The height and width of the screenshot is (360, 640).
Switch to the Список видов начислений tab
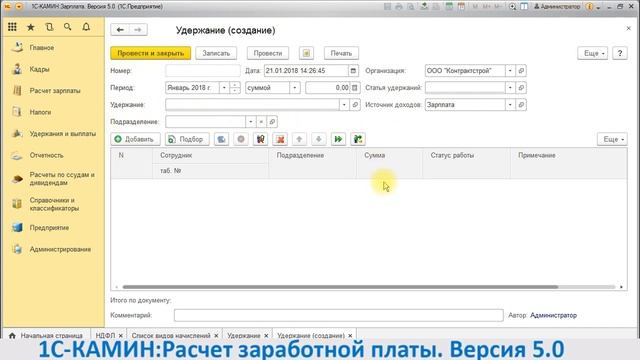(171, 335)
